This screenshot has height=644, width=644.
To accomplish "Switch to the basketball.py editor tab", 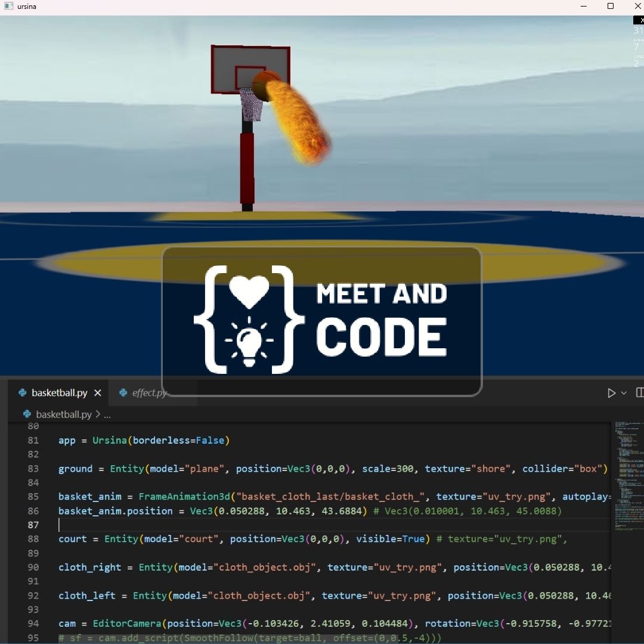I will (59, 392).
